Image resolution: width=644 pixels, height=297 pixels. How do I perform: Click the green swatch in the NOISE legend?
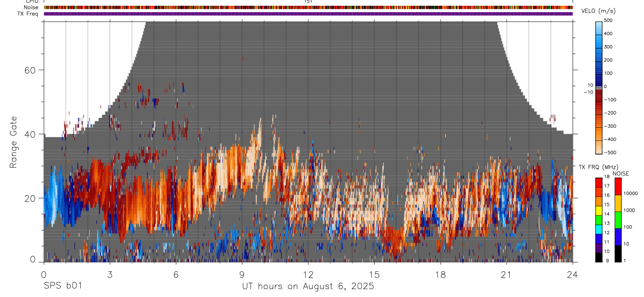point(618,219)
